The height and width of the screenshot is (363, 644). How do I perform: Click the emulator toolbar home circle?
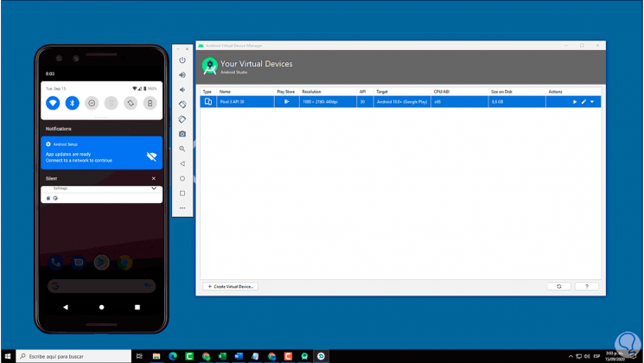coord(182,178)
